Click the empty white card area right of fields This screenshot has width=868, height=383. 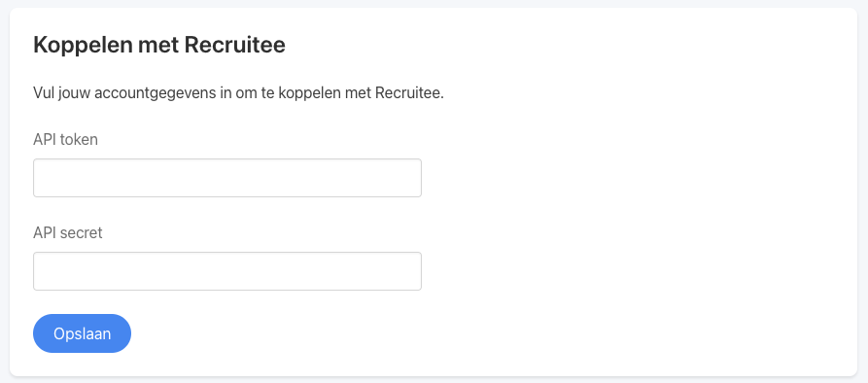[x=637, y=222]
